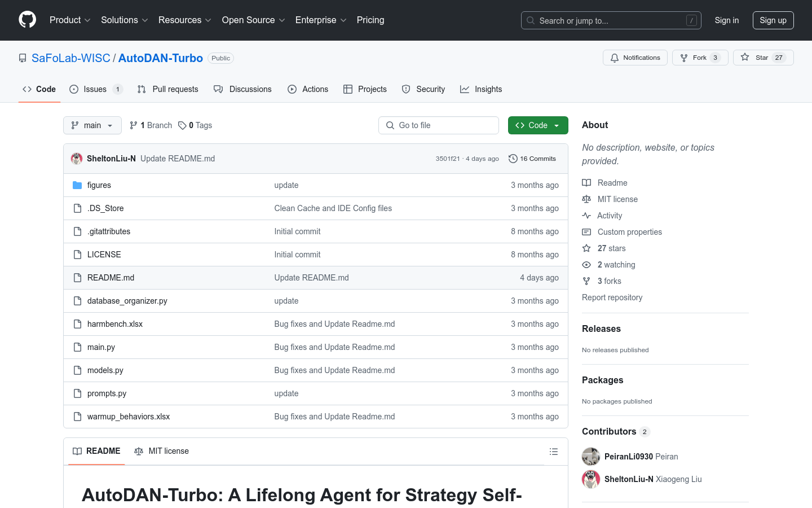Click the Report repository link
This screenshot has width=812, height=508.
coord(612,297)
